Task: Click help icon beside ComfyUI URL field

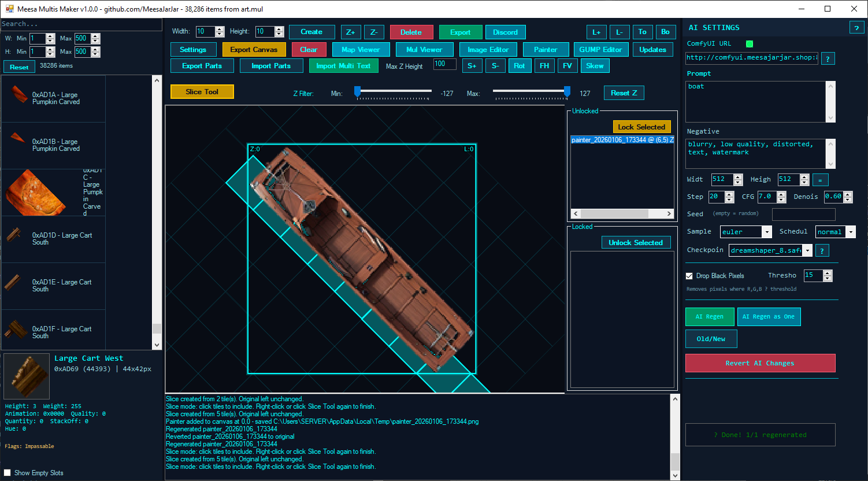Action: [x=828, y=58]
